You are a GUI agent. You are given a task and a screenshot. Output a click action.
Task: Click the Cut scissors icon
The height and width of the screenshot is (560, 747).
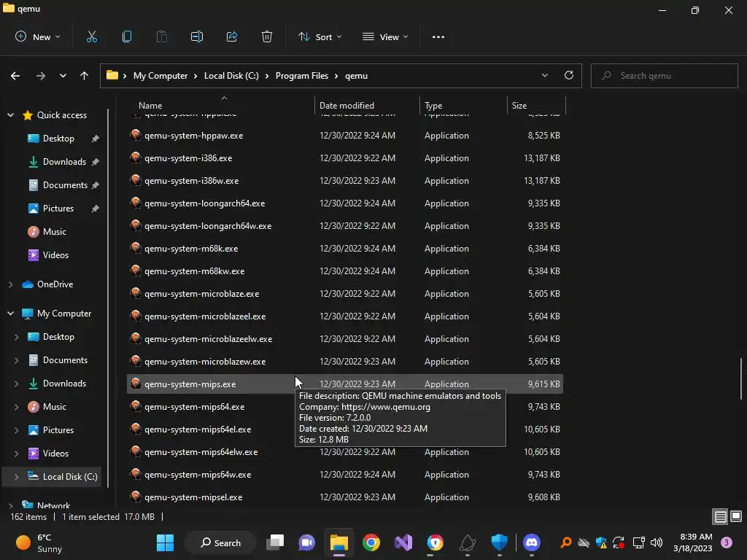(91, 36)
